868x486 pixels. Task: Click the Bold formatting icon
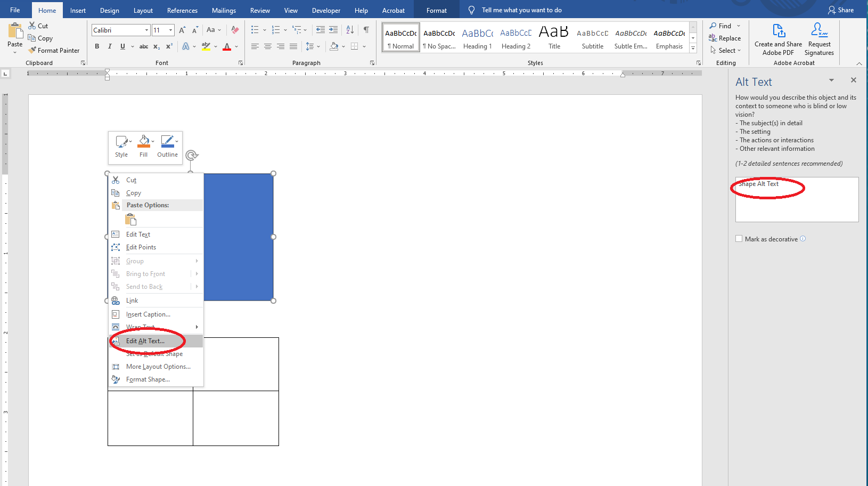(97, 46)
